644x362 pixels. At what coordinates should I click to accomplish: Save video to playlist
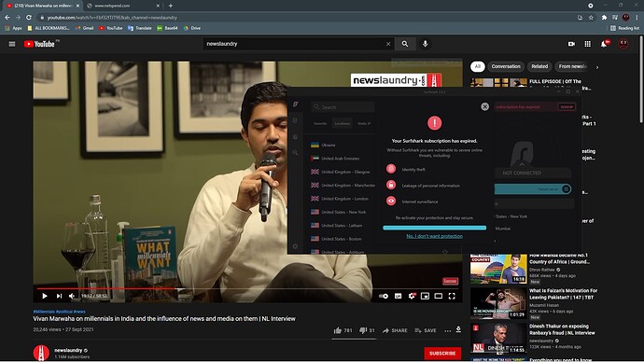426,330
